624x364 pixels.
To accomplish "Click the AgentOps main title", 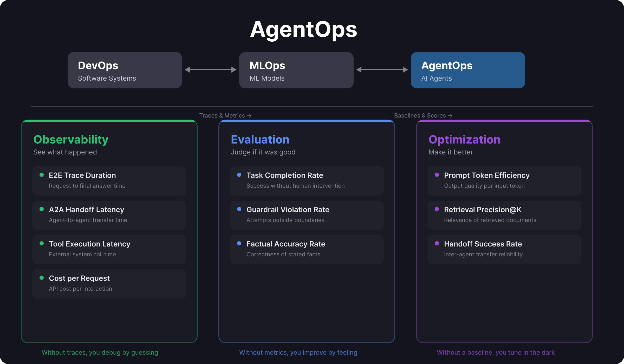I will point(303,30).
